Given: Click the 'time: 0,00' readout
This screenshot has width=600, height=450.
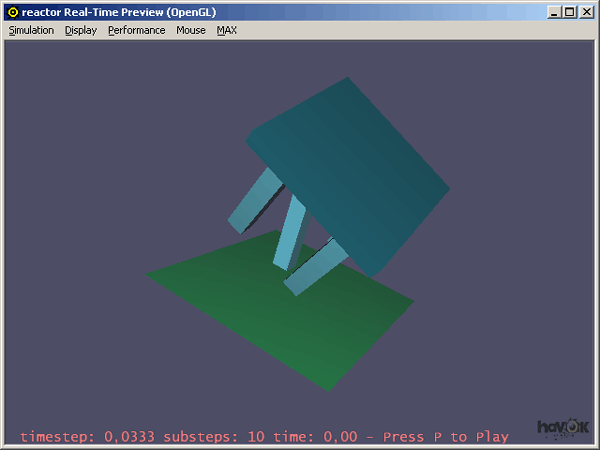Looking at the screenshot, I should point(315,437).
